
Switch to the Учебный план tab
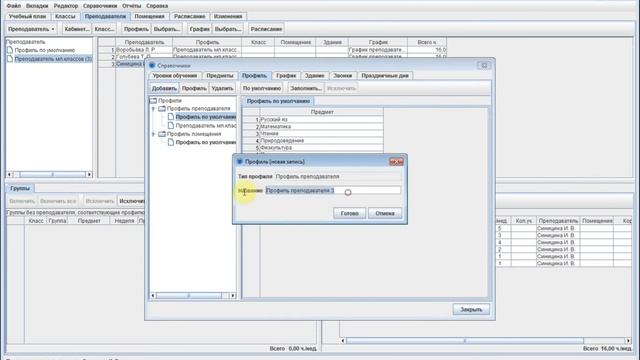point(27,16)
